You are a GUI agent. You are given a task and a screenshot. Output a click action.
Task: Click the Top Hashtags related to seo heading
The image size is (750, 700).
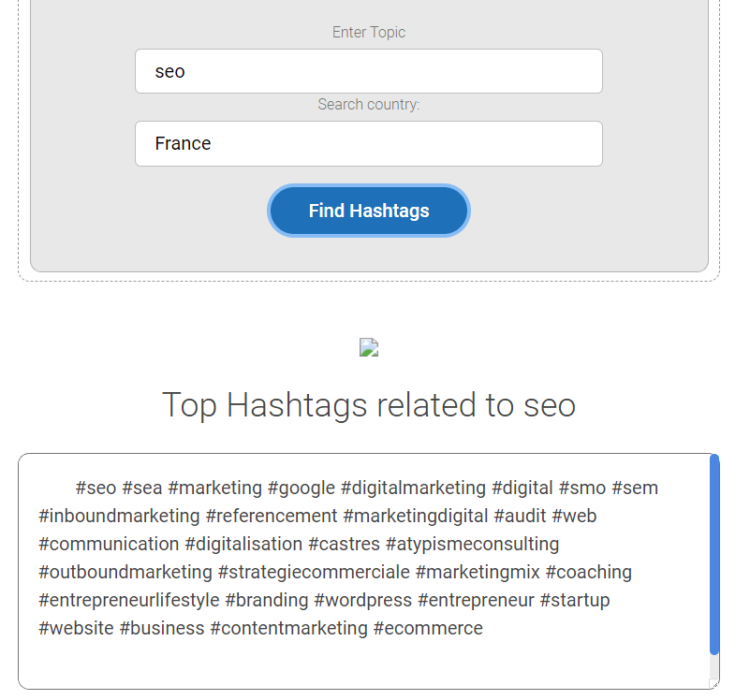point(369,405)
